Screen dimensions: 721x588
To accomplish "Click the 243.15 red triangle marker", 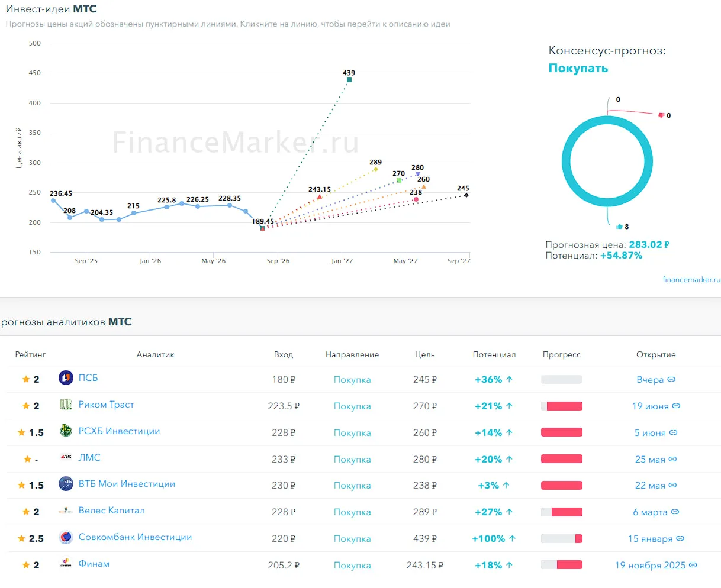I will [320, 196].
